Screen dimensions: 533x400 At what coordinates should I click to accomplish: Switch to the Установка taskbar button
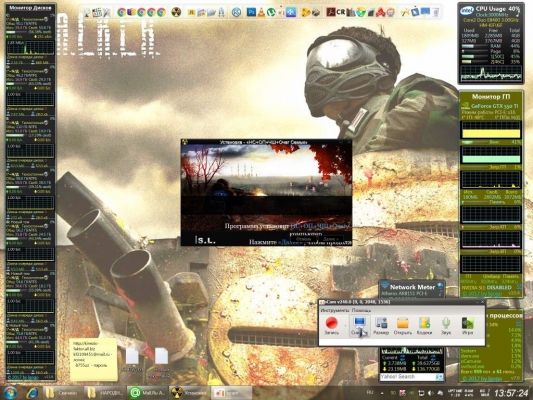tap(189, 393)
